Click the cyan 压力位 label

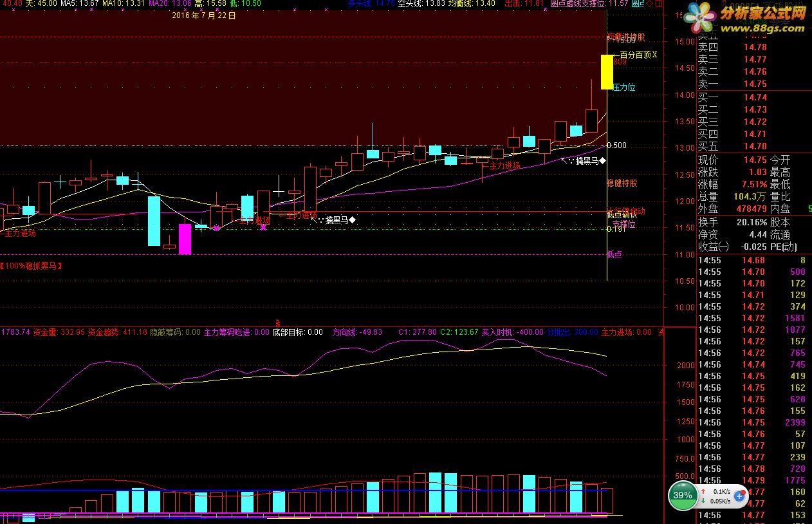(624, 87)
